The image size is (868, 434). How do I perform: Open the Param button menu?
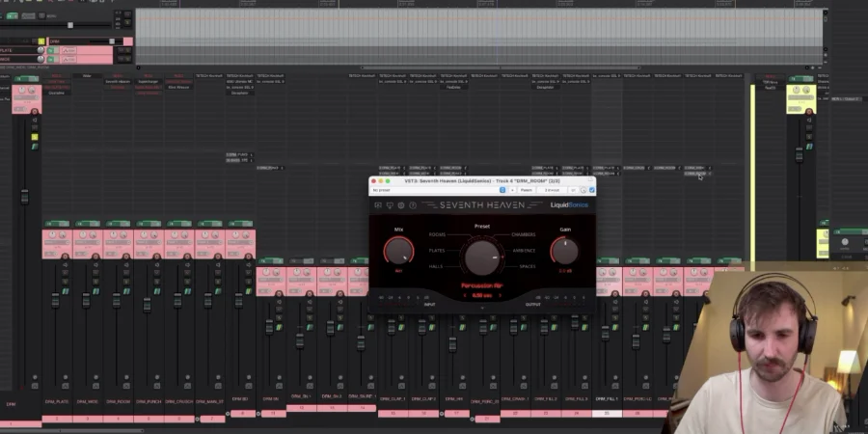526,190
